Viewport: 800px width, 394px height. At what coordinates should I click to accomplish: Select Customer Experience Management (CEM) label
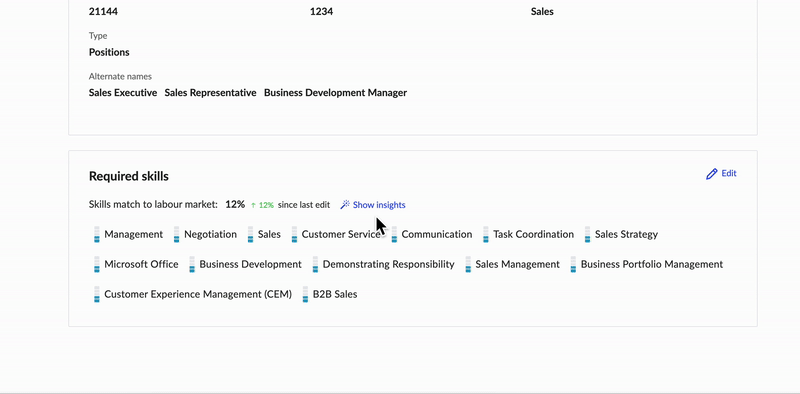(198, 294)
